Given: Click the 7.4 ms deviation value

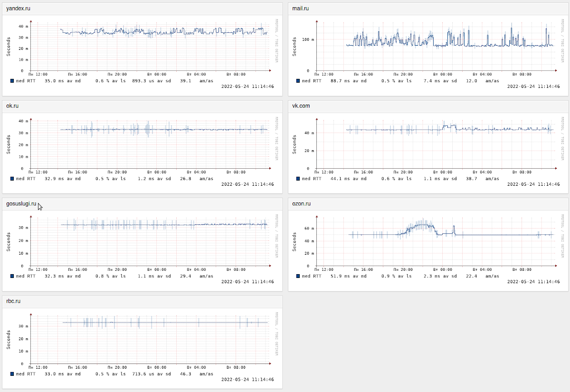Looking at the screenshot, I should 432,81.
